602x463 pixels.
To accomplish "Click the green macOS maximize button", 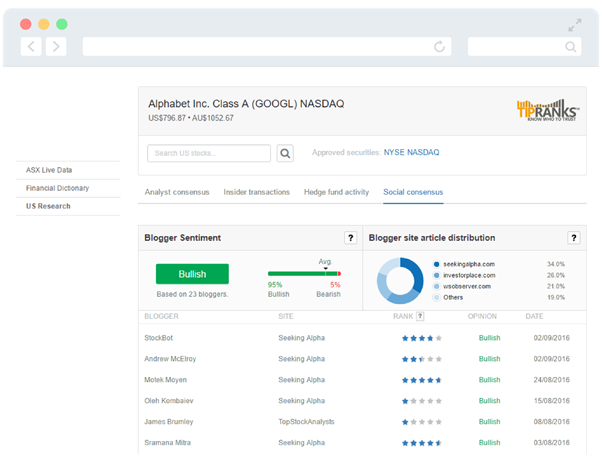I will [62, 24].
